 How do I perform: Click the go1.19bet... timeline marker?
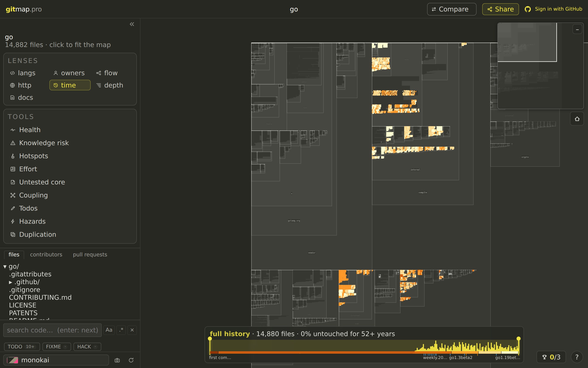(508, 358)
